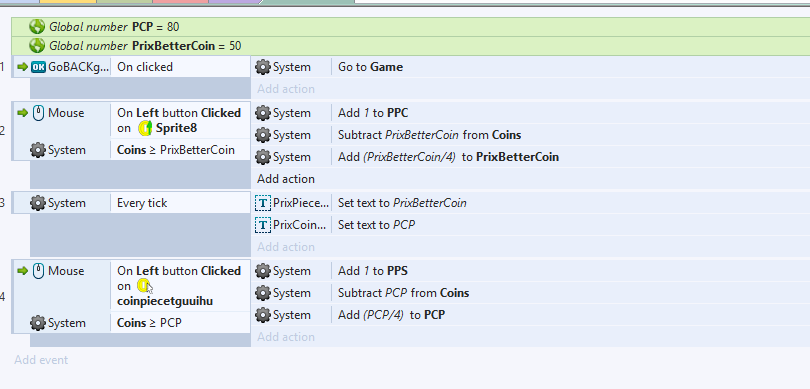
Task: Select the Clicked on coinpiecetguuihu condition
Action: coord(180,286)
